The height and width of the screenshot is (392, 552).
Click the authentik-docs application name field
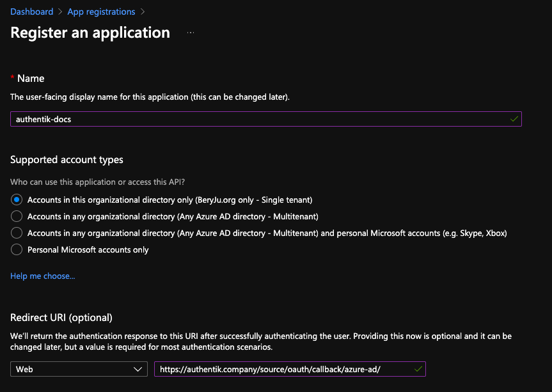point(256,119)
